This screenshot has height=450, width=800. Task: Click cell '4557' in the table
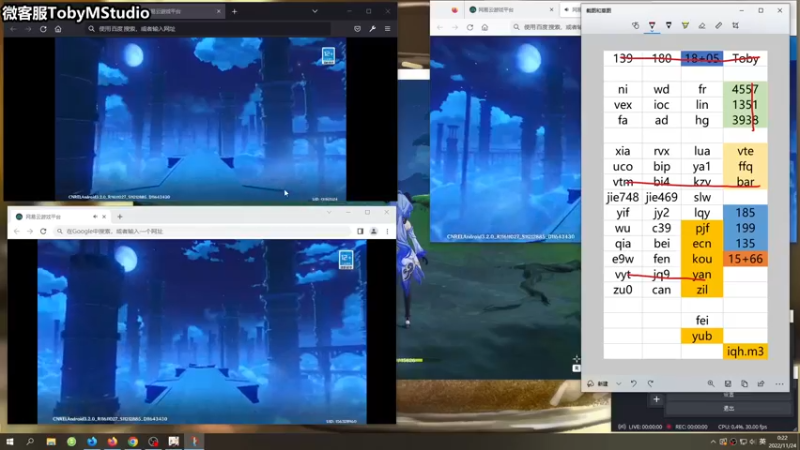[x=745, y=89]
